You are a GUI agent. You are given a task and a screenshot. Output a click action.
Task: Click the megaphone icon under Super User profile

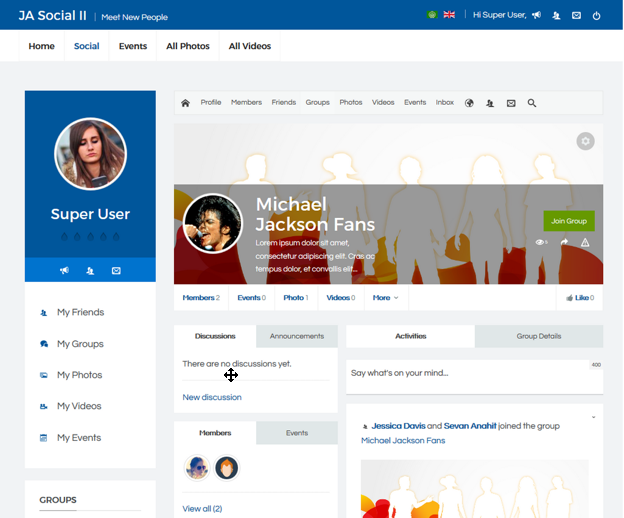tap(64, 271)
